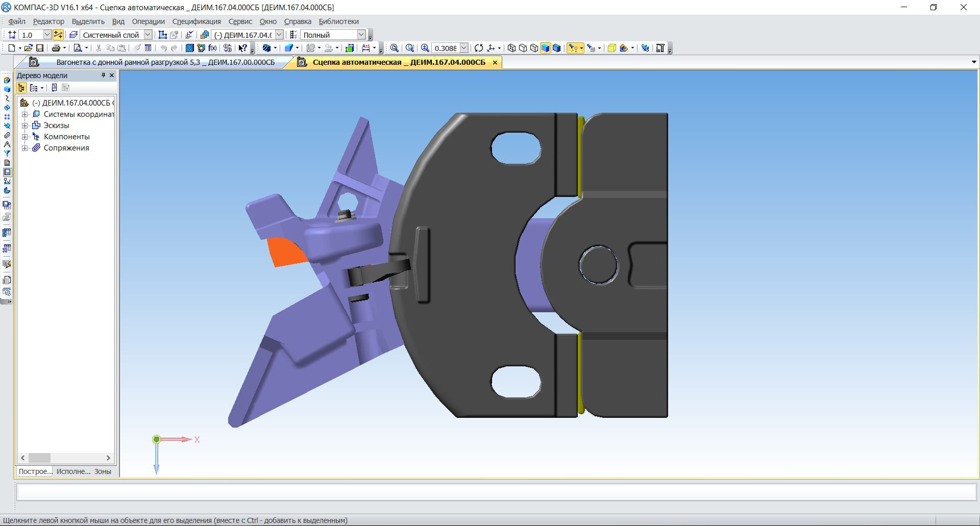This screenshot has height=526, width=980.
Task: Expand the Сопряжения tree node
Action: (x=24, y=148)
